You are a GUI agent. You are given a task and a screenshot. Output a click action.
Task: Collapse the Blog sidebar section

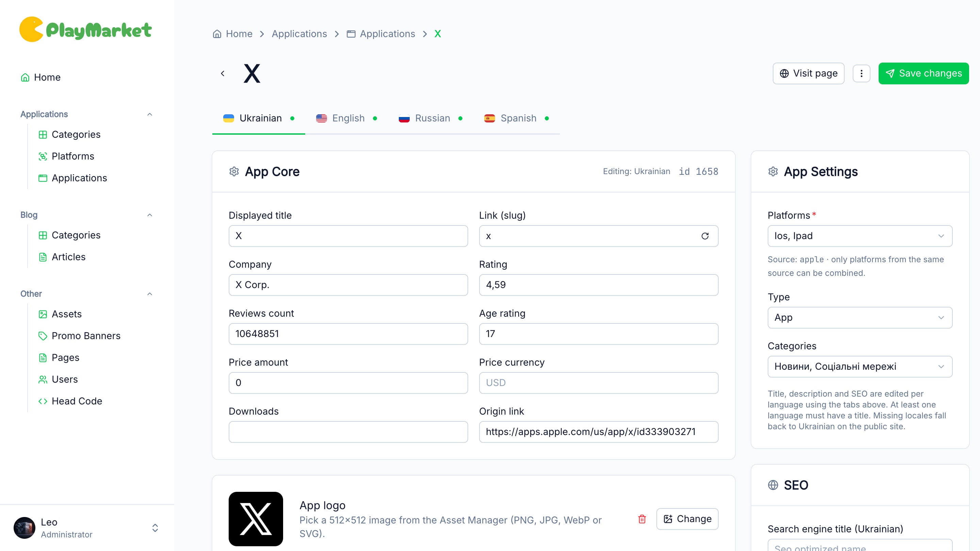point(149,215)
